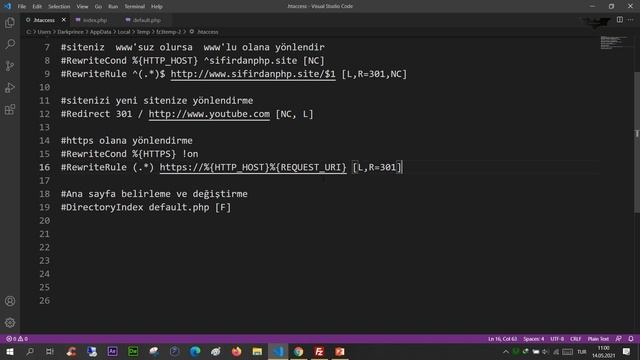Viewport: 640px width, 360px height.
Task: Open Windows taskbar search
Action: pyautogui.click(x=30, y=351)
